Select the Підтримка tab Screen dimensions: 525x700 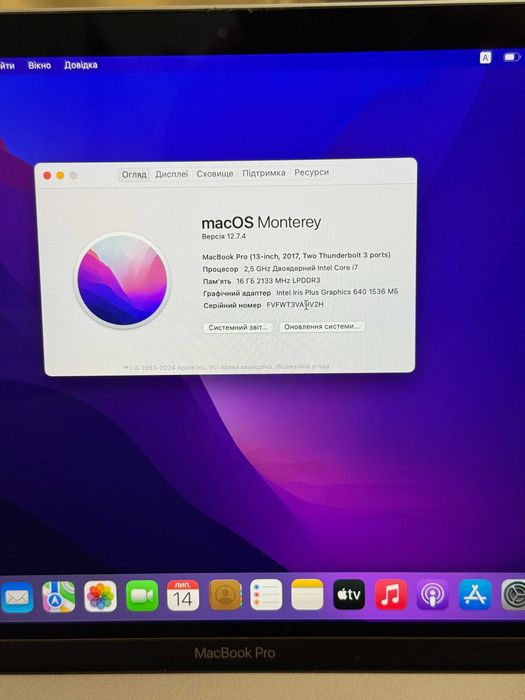(x=264, y=173)
